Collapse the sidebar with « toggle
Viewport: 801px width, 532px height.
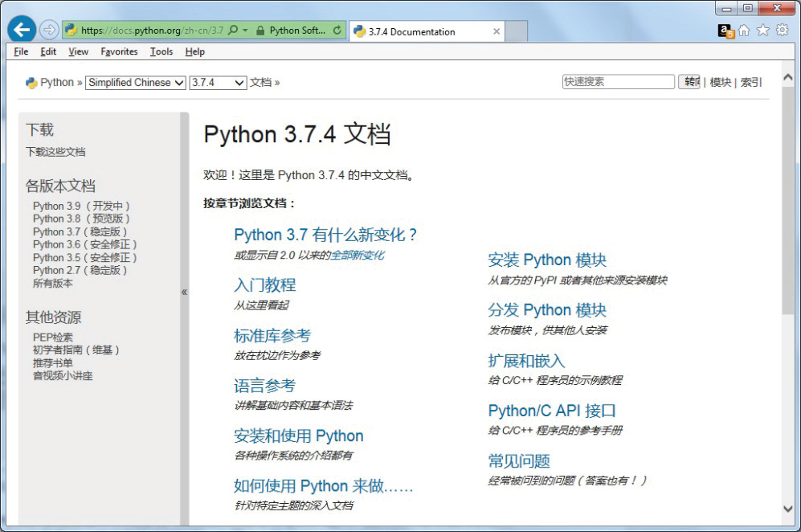tap(185, 293)
